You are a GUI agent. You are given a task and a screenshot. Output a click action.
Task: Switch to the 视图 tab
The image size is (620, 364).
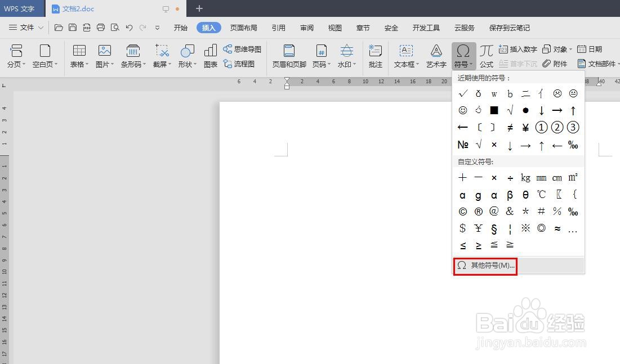point(334,28)
